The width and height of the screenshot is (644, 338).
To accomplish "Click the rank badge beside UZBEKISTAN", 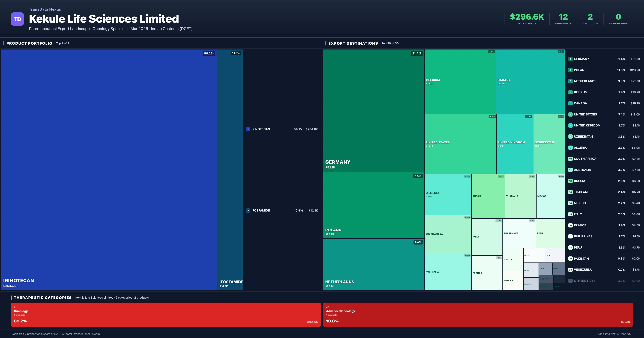I will coord(570,137).
